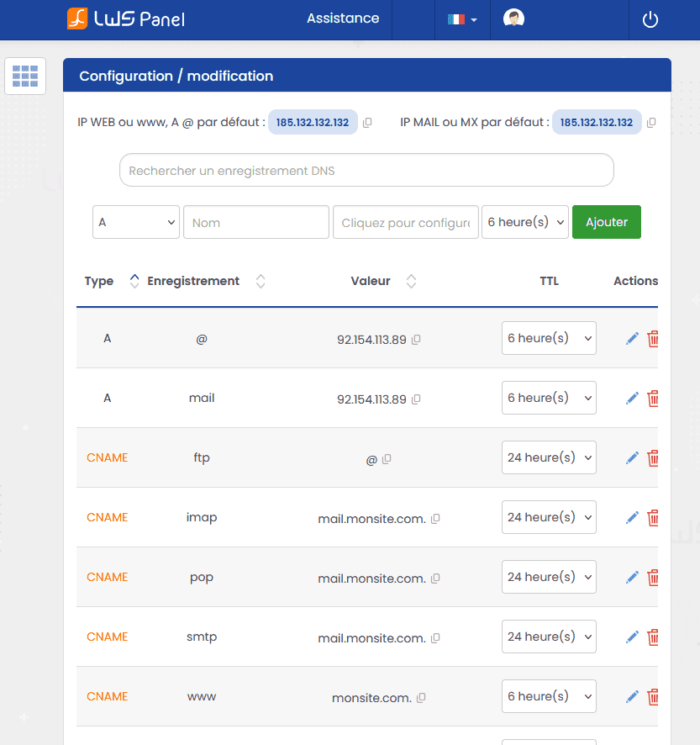Screen dimensions: 700x745
Task: Copy the @ A record IP value
Action: point(416,340)
